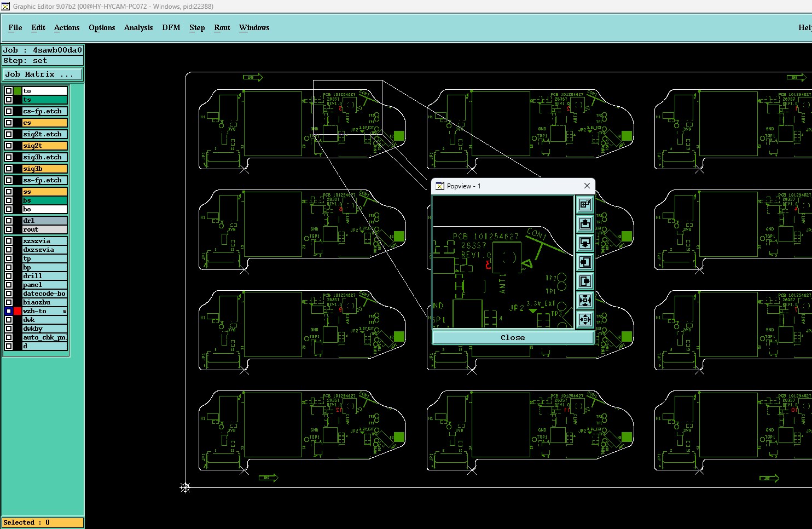The height and width of the screenshot is (529, 812).
Task: Open the Job Matrix button
Action: point(43,74)
